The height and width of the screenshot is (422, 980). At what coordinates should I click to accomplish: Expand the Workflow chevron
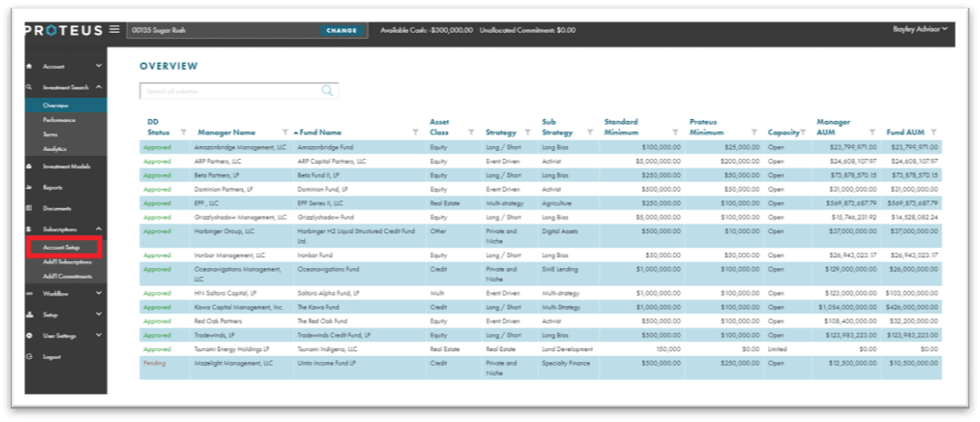coord(98,294)
